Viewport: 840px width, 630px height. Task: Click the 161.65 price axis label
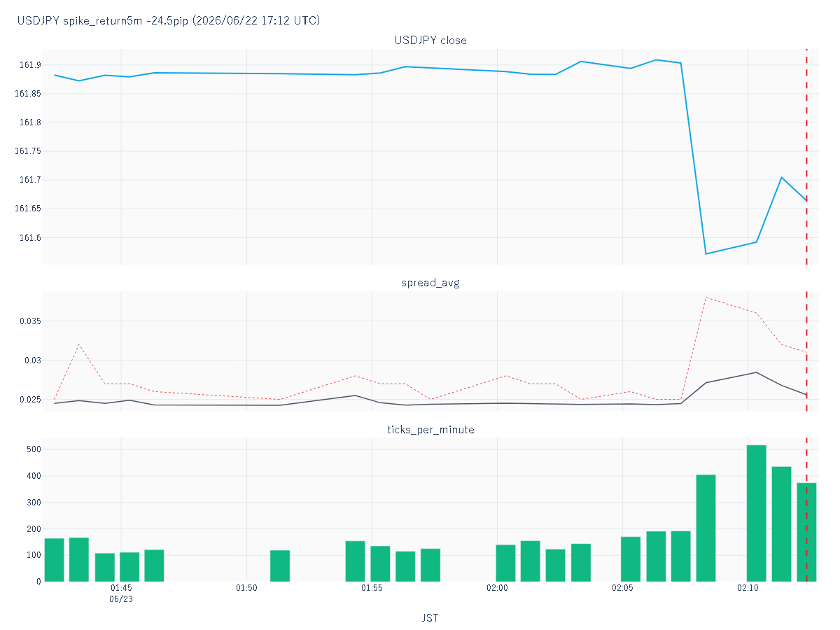[27, 209]
